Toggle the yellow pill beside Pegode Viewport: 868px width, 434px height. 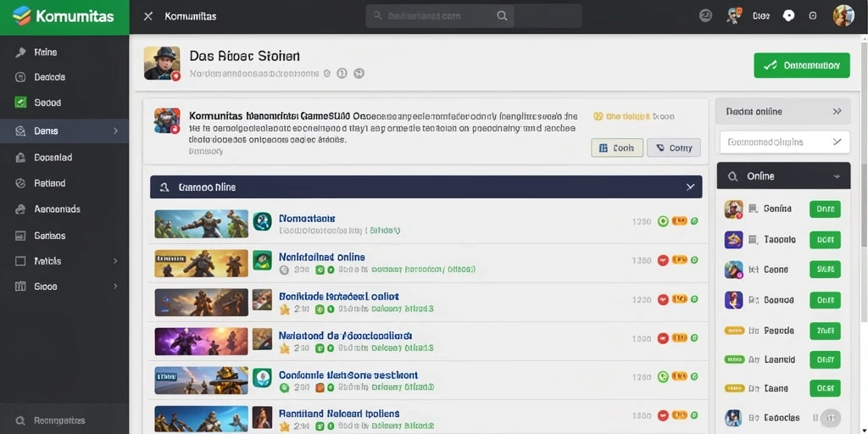(733, 331)
